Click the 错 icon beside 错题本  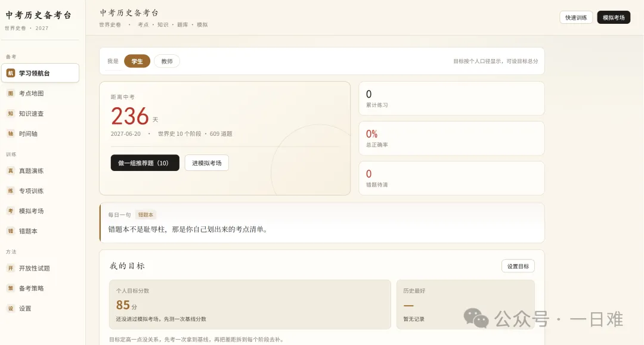click(x=11, y=231)
